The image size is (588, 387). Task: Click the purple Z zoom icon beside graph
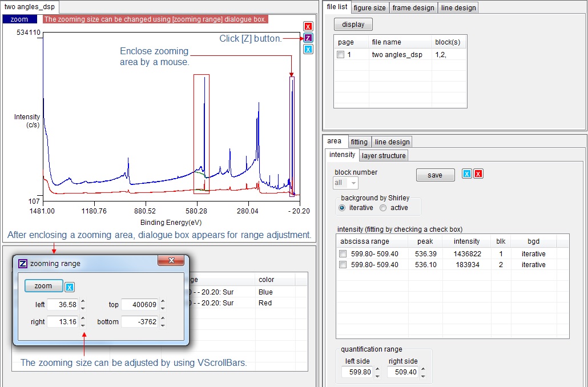click(308, 38)
